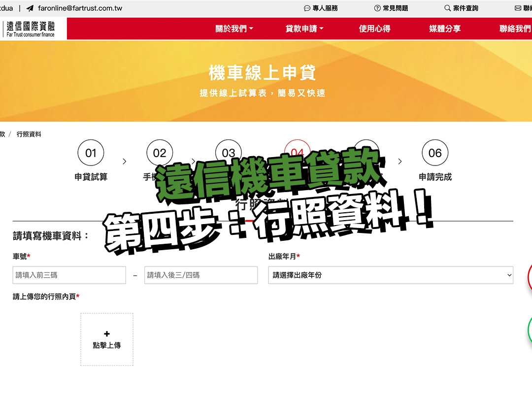This screenshot has height=394, width=532.
Task: Click the plus icon in the upload box
Action: coord(107,334)
